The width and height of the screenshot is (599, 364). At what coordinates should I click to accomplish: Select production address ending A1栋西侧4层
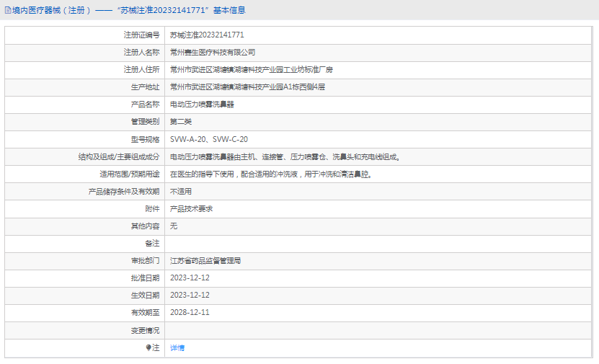(x=247, y=87)
